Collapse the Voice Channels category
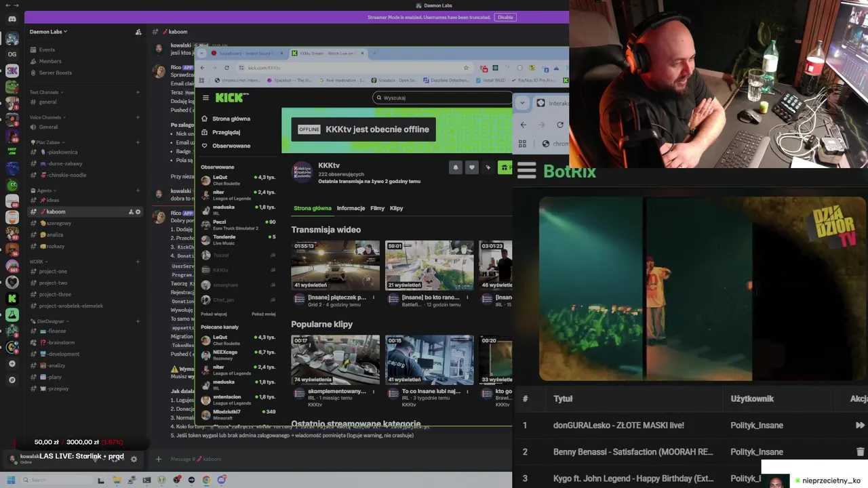This screenshot has width=868, height=488. 47,117
